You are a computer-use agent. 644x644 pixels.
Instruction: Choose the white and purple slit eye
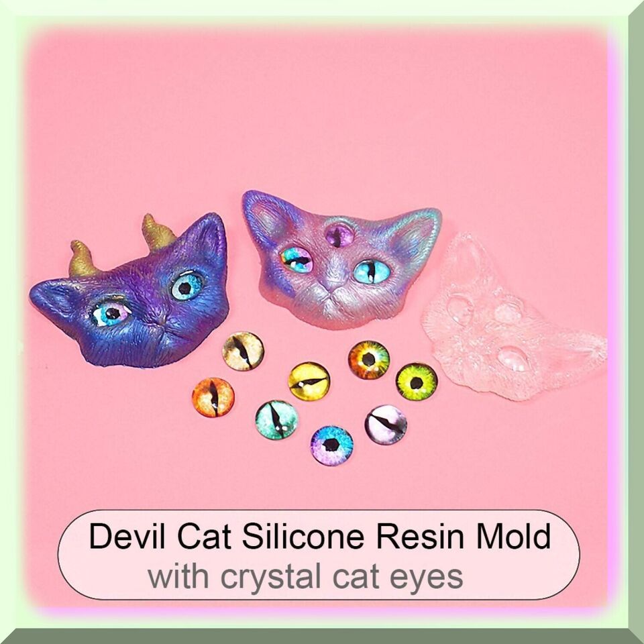pos(386,425)
